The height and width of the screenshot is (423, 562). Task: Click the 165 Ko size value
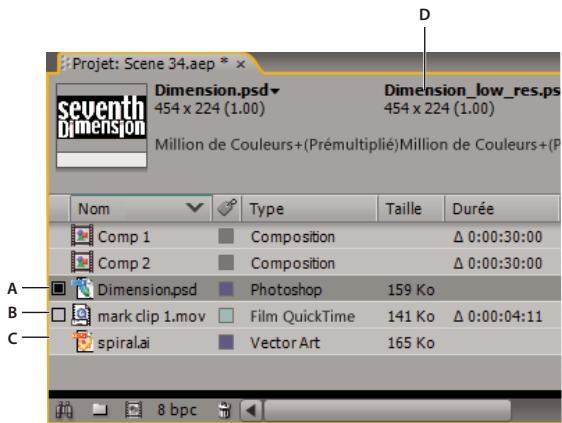pos(411,343)
